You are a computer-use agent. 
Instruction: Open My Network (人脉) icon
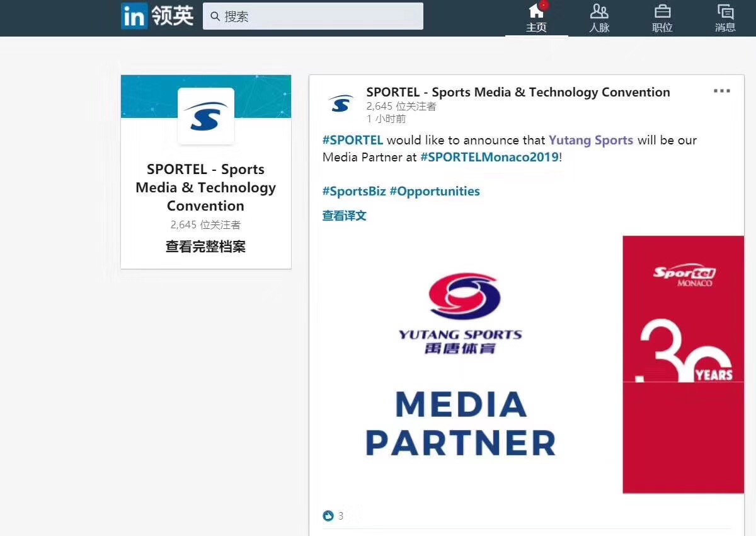tap(599, 18)
